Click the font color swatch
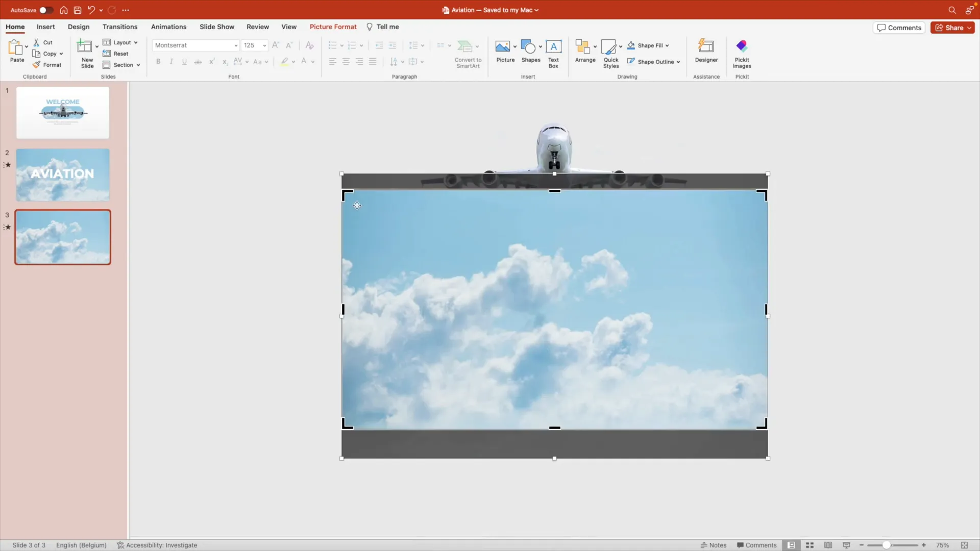The width and height of the screenshot is (980, 551). (304, 62)
